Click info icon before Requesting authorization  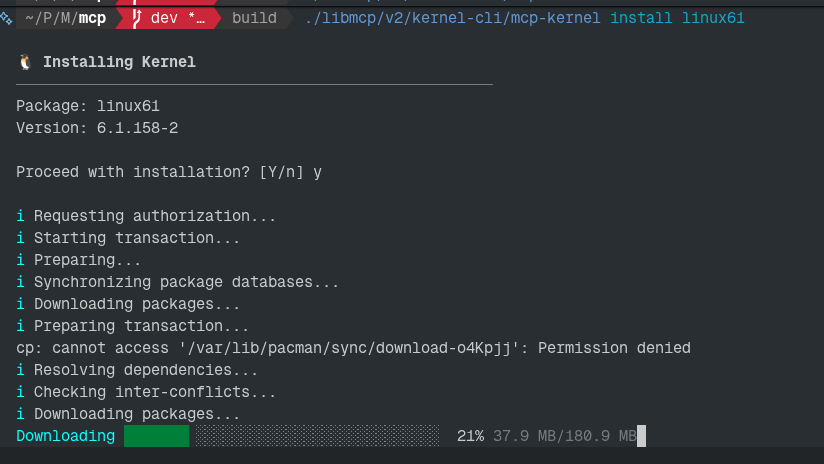pyautogui.click(x=20, y=216)
